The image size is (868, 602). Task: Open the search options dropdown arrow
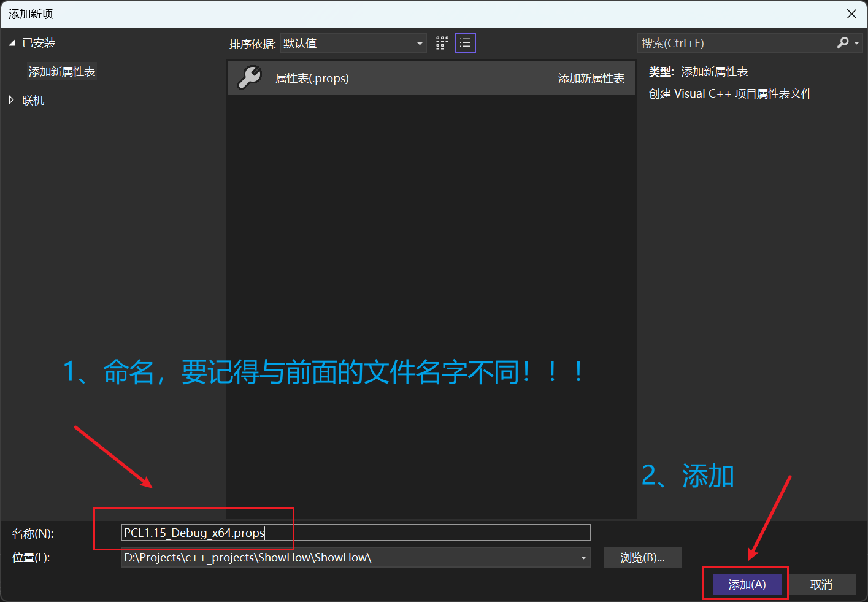(856, 43)
